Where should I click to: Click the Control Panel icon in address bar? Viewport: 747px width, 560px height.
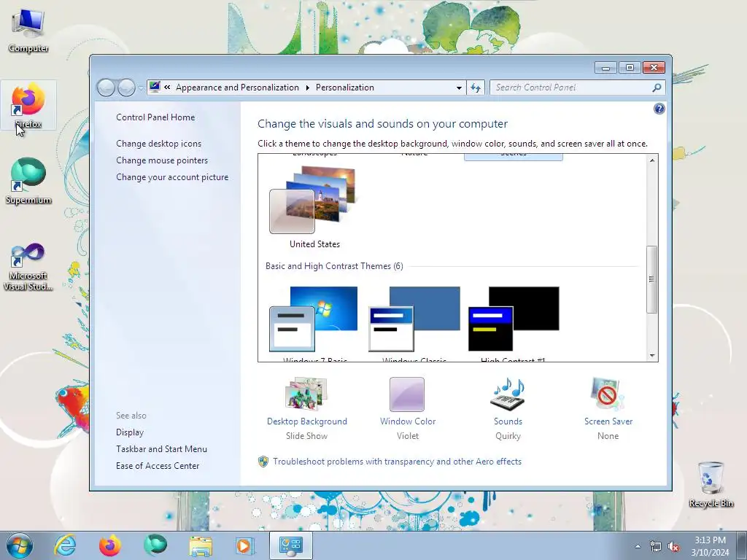[155, 87]
